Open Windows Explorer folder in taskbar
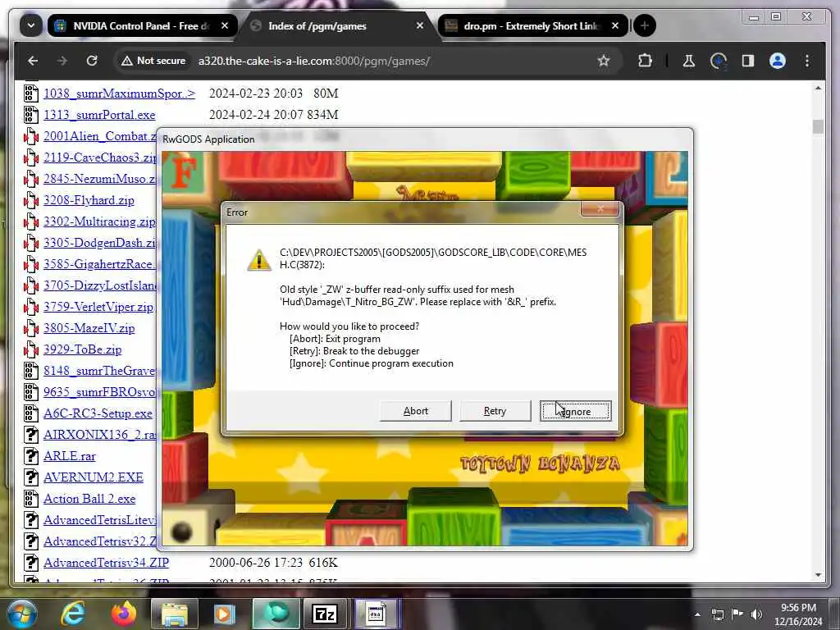This screenshot has height=630, width=840. click(175, 614)
